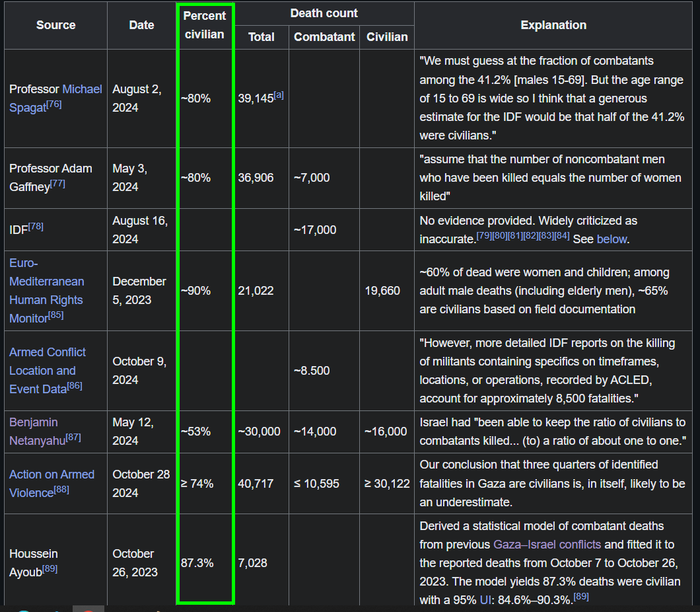Open the Michael Spagat article link

pos(56,98)
